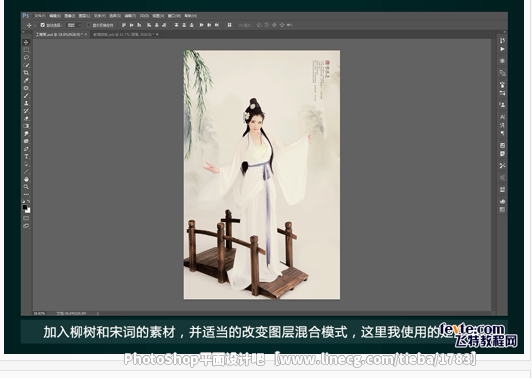Click Distribute Top Edges in options bar
Viewport: 532px width, 378px height.
tap(176, 25)
